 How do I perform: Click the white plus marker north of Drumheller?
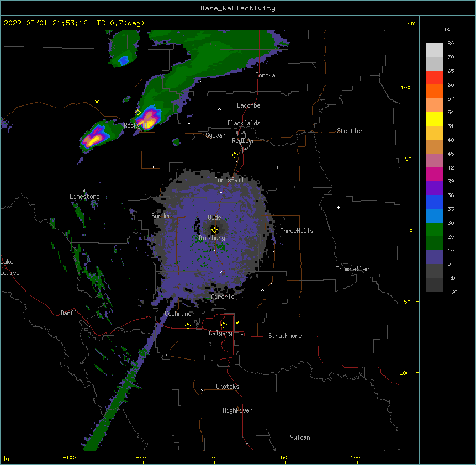pos(338,207)
